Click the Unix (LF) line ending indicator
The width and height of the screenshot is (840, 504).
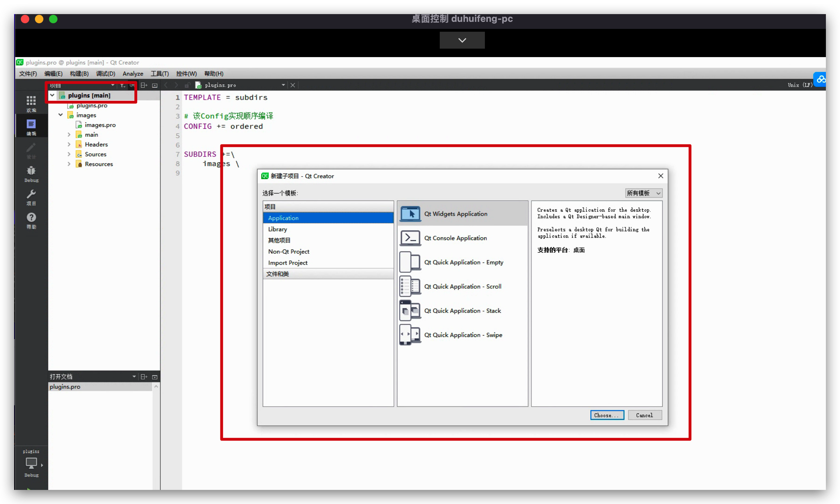coord(800,85)
